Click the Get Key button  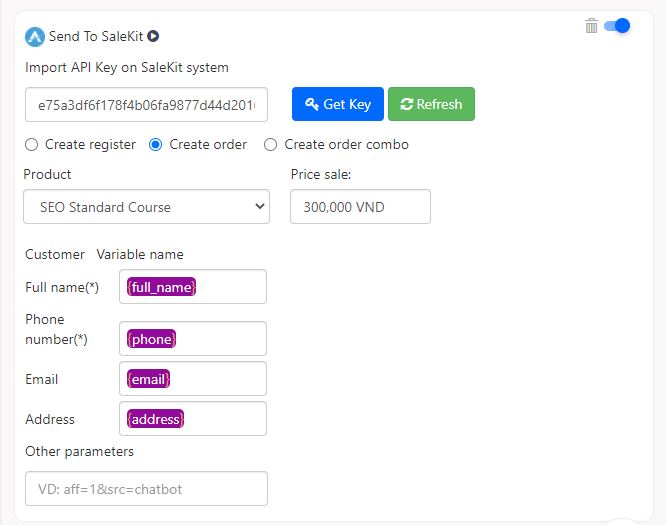(338, 104)
